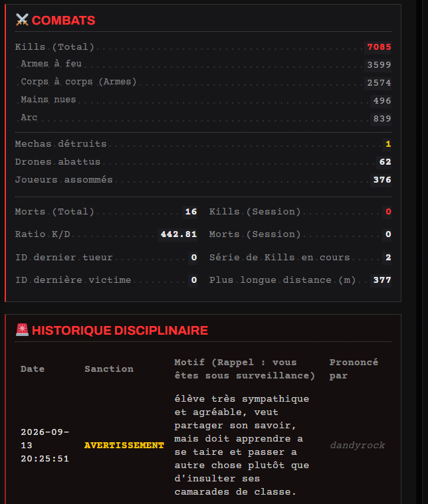This screenshot has height=504, width=428.
Task: Click the Drones abattus value 62
Action: coord(385,162)
